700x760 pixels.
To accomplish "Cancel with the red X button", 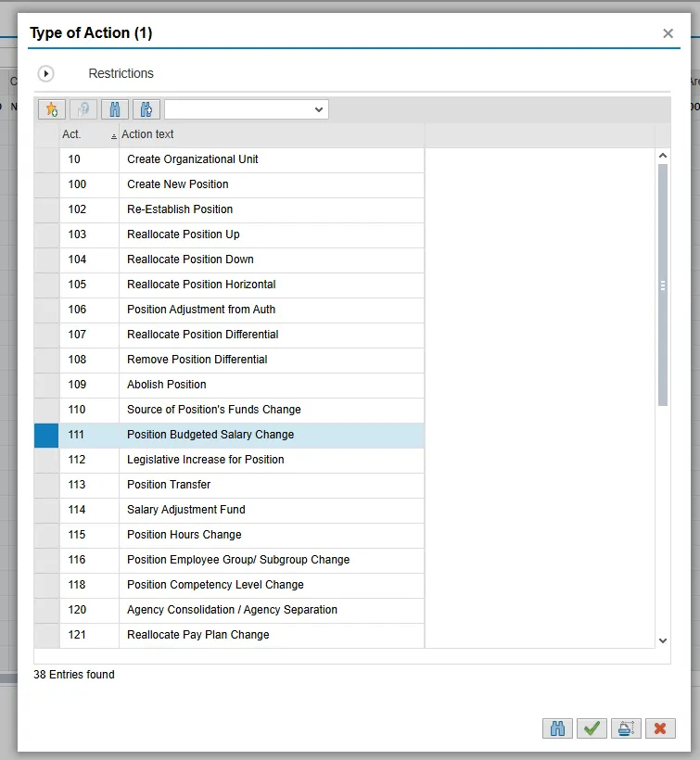I will pyautogui.click(x=660, y=728).
